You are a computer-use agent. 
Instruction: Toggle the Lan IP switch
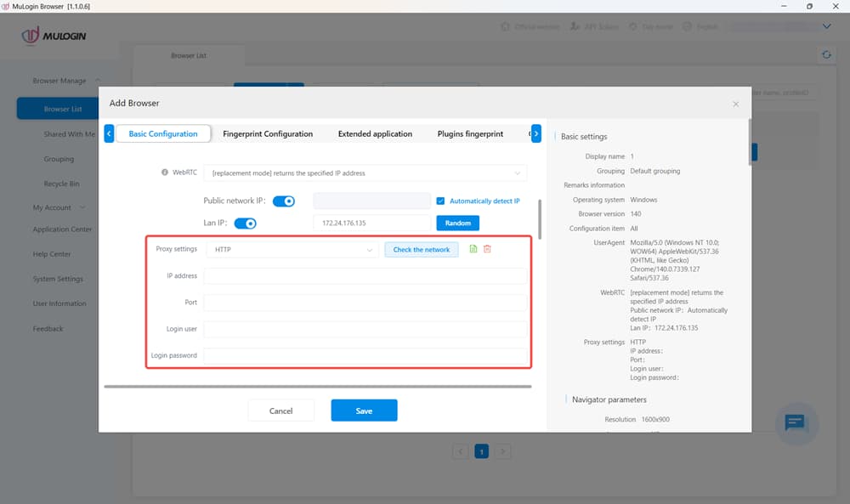pyautogui.click(x=246, y=223)
